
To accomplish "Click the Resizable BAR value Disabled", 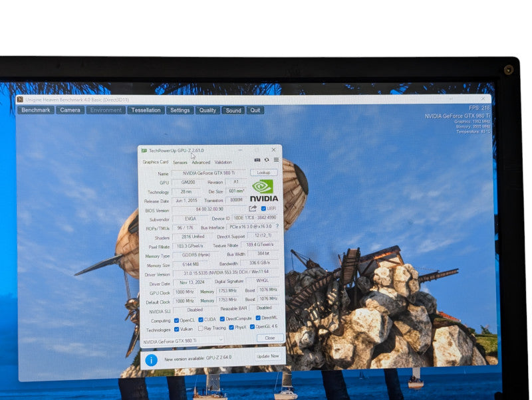I will point(263,308).
